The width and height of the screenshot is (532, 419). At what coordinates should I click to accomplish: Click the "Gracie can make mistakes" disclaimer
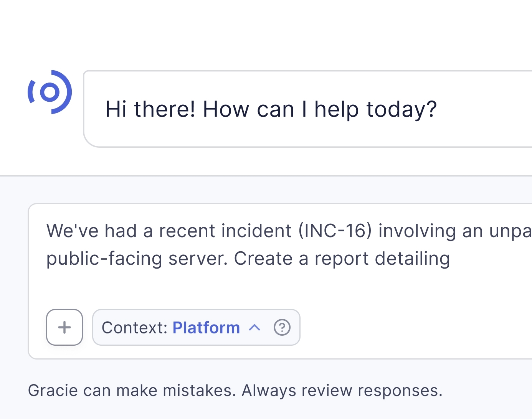[131, 391]
